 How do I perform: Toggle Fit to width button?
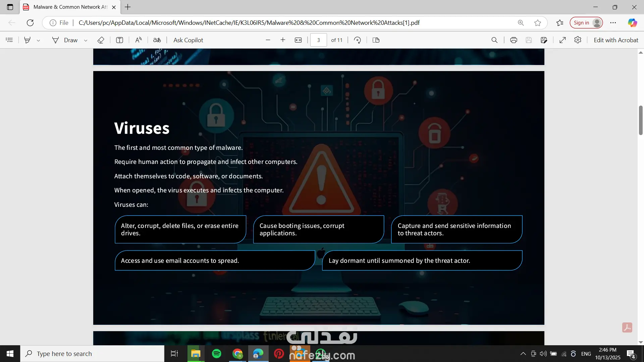[298, 40]
